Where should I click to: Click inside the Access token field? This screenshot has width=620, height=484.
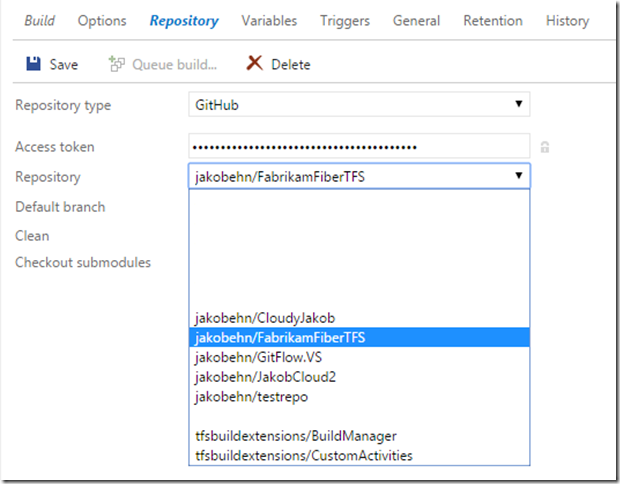[359, 146]
